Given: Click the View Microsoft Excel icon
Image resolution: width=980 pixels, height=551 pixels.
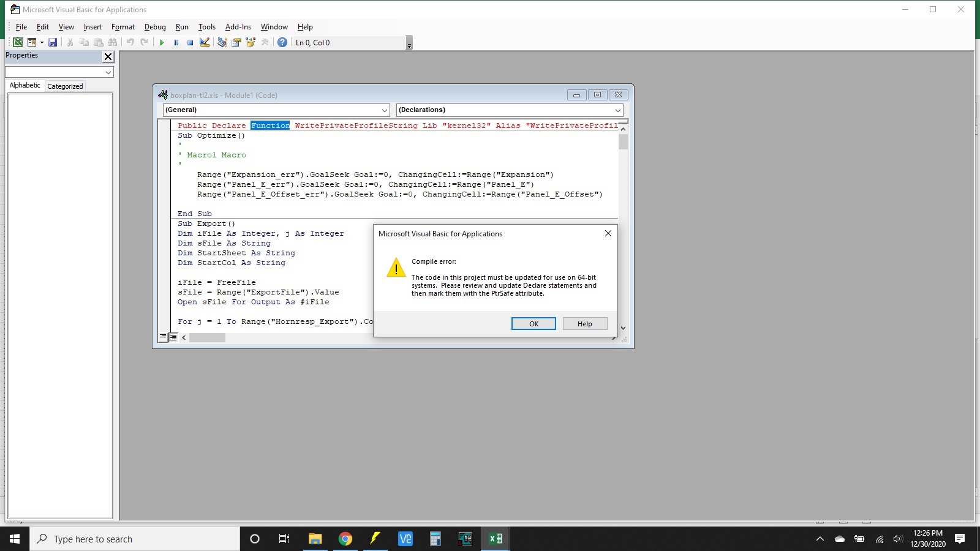Looking at the screenshot, I should pyautogui.click(x=18, y=42).
